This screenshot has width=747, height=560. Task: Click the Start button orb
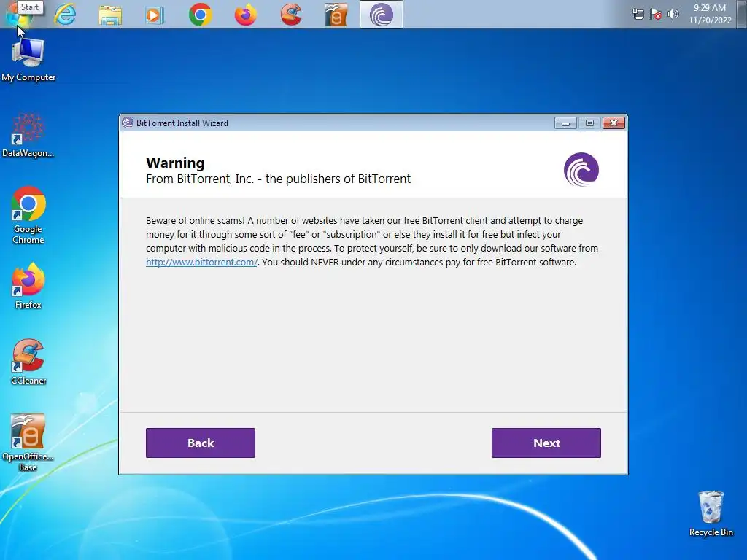(x=18, y=15)
